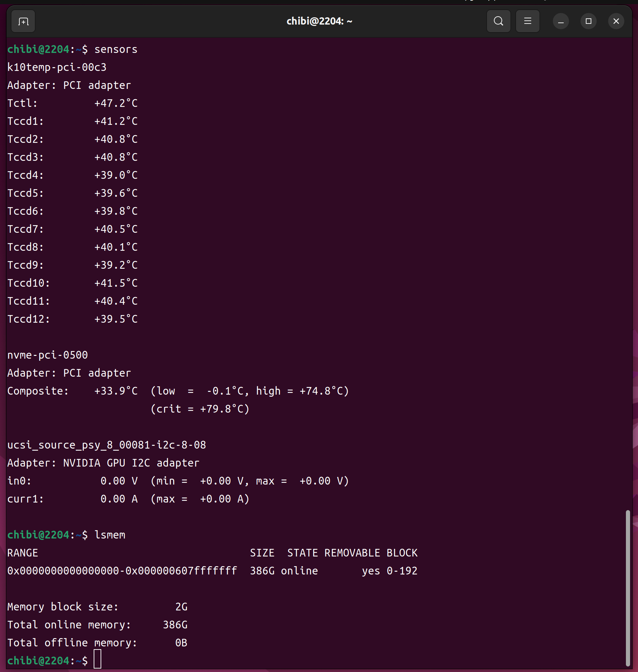Minimize the terminal window
The image size is (638, 672).
tap(561, 21)
